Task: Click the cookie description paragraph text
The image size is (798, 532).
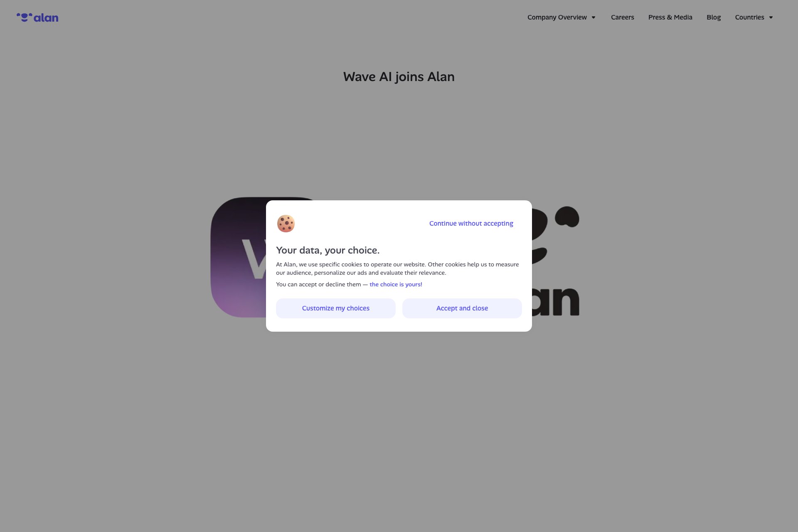Action: [397, 268]
